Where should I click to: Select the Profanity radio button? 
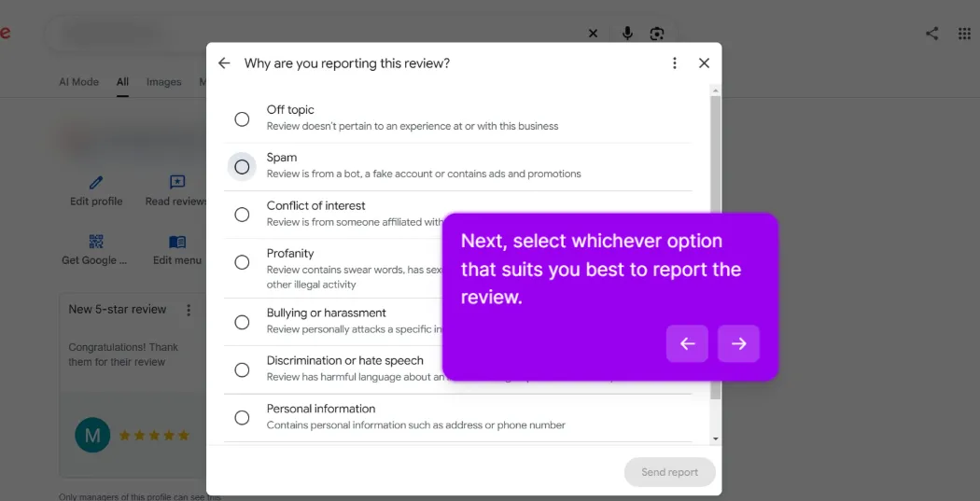(x=242, y=262)
